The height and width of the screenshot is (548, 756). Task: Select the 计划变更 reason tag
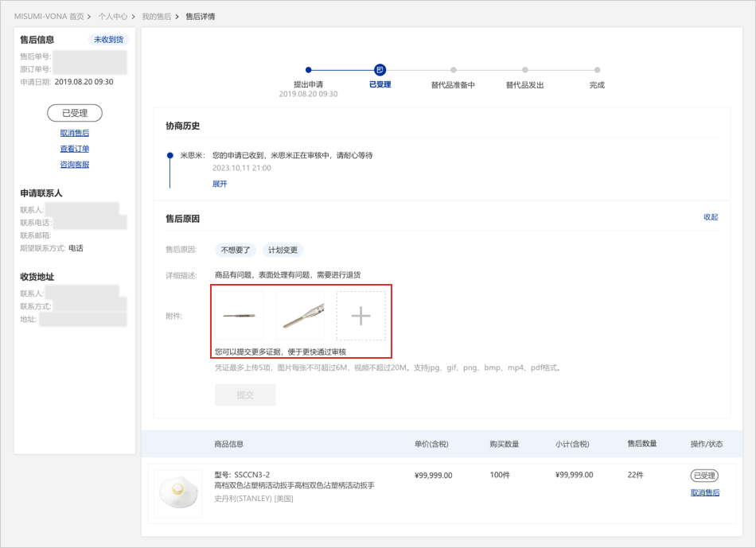(283, 250)
